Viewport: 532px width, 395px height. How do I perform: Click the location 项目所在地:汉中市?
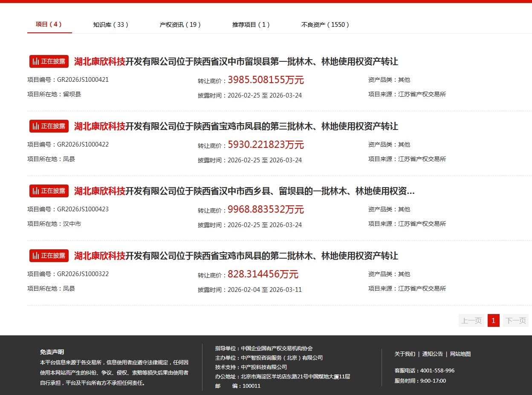click(54, 224)
